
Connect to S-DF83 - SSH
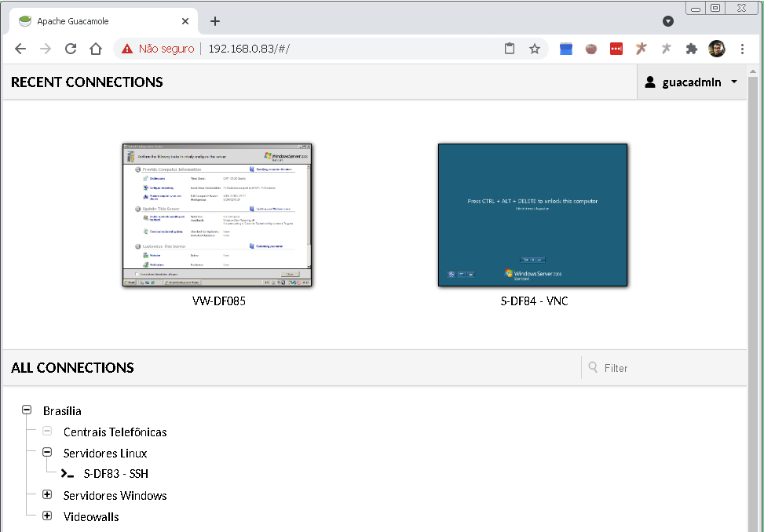[x=116, y=474]
